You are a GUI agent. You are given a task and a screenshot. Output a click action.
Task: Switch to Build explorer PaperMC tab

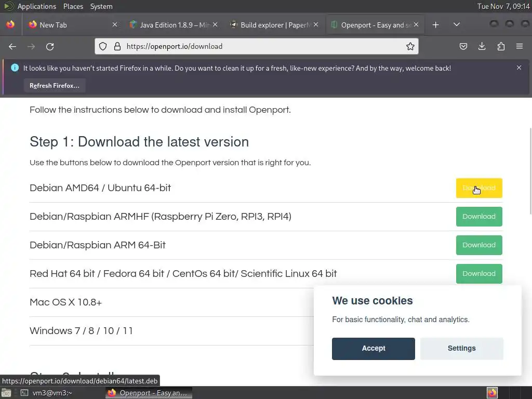coord(273,25)
